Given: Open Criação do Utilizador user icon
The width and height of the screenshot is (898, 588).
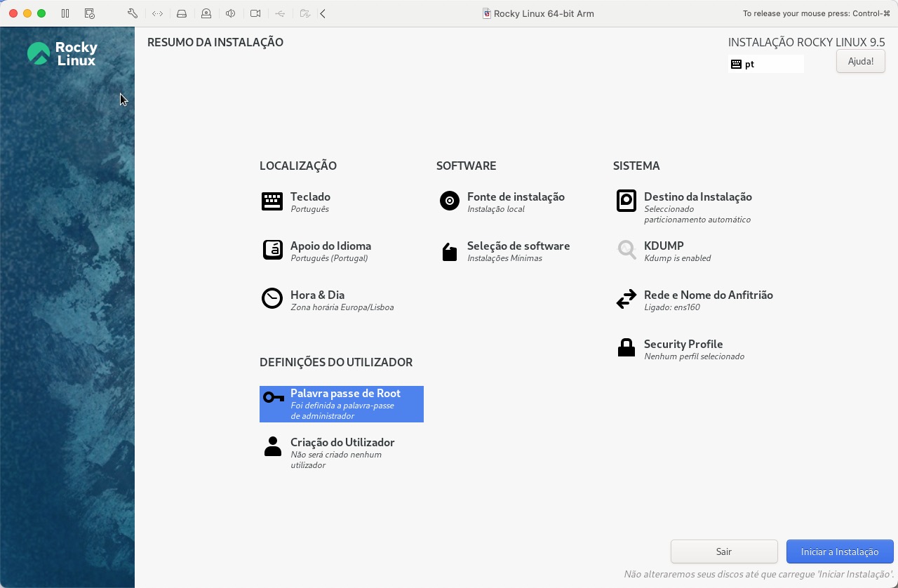Looking at the screenshot, I should pyautogui.click(x=272, y=447).
